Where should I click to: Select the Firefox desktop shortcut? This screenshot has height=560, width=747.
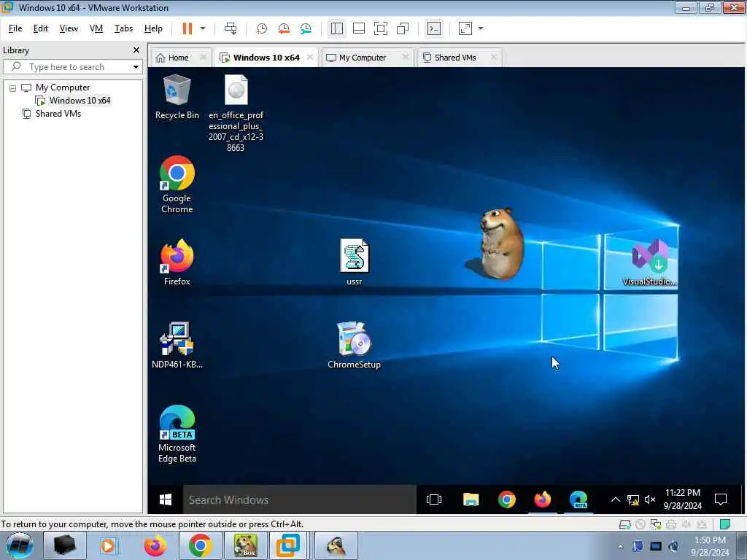(x=177, y=262)
